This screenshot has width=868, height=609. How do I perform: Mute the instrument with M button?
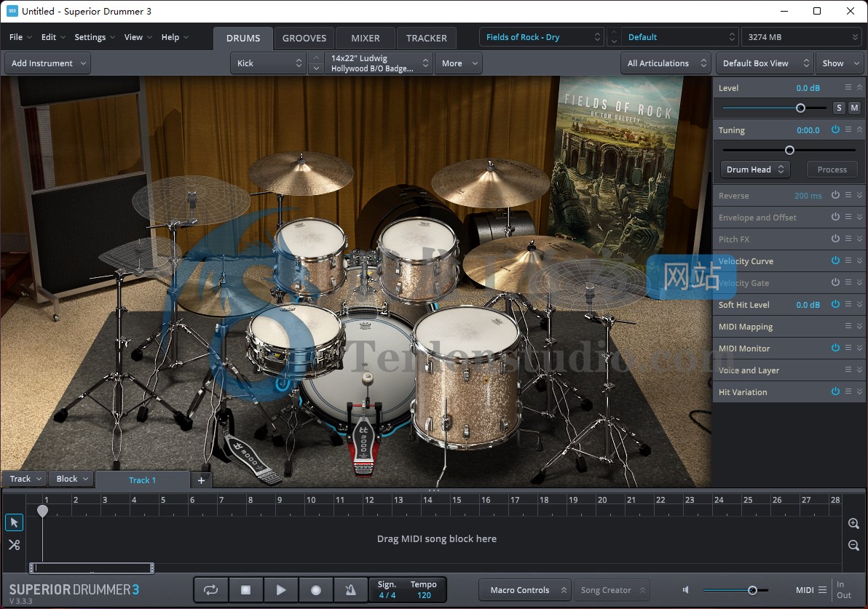(x=855, y=108)
